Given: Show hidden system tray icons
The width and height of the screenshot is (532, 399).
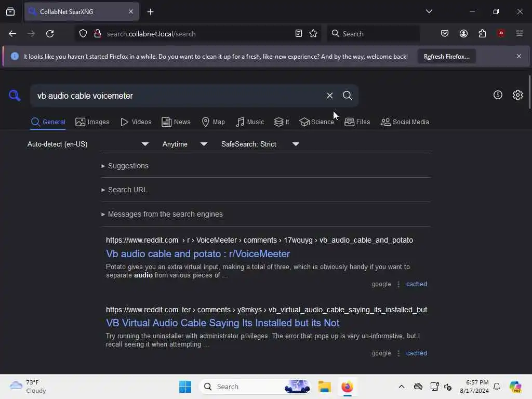Looking at the screenshot, I should coord(401,387).
